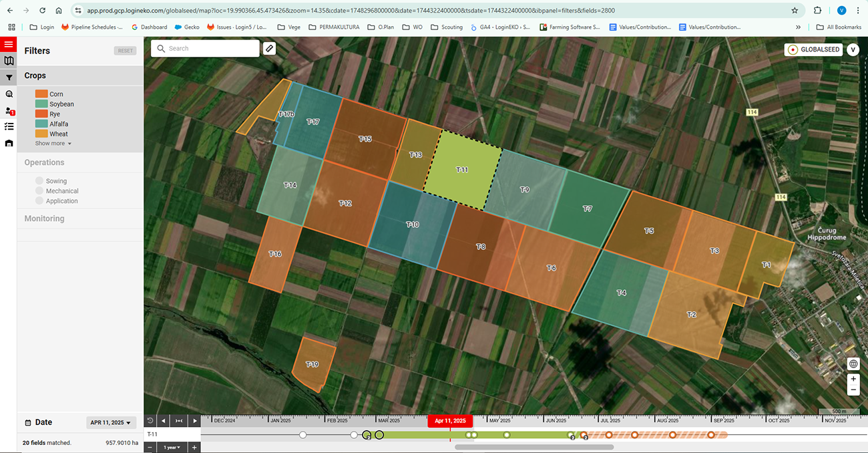Open the APR 11, 2025 date dropdown
The image size is (868, 453).
(112, 423)
